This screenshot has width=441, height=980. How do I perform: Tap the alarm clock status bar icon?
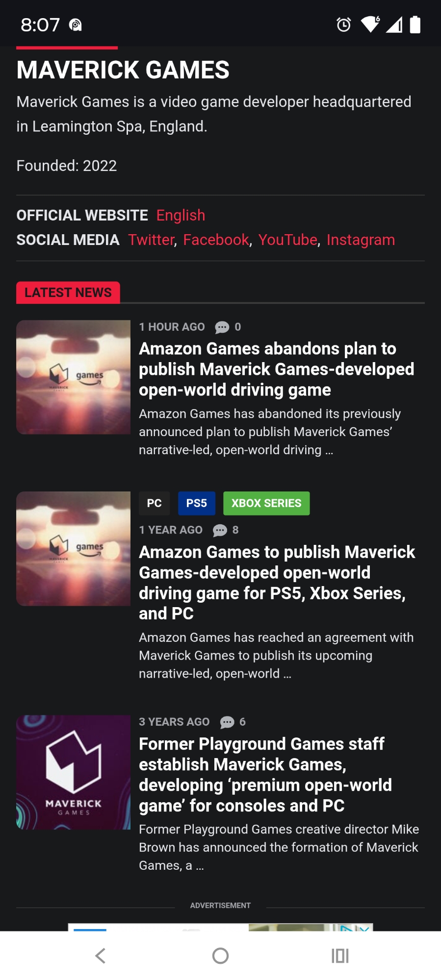pos(343,24)
